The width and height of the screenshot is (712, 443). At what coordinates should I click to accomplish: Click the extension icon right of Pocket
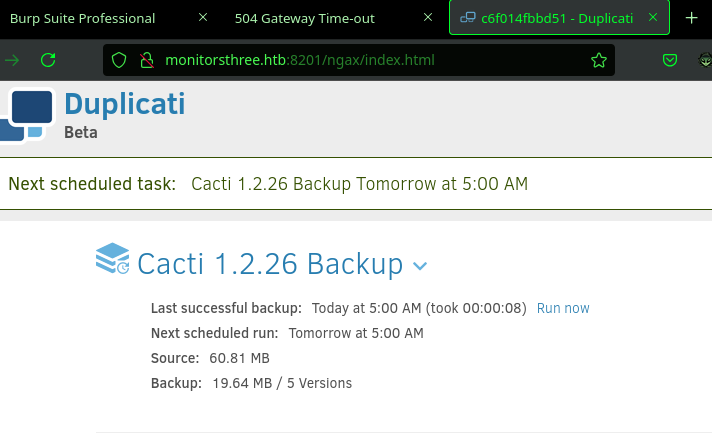point(705,60)
